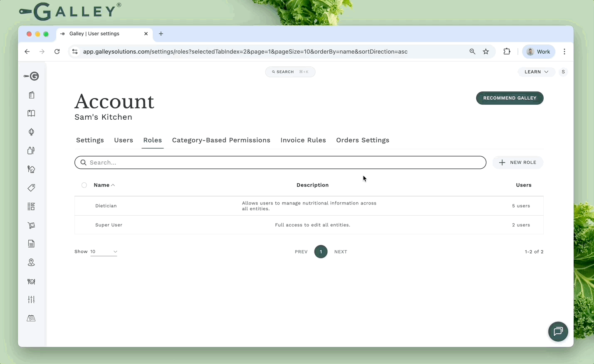
Task: Open the Orders Settings tab
Action: click(x=363, y=140)
